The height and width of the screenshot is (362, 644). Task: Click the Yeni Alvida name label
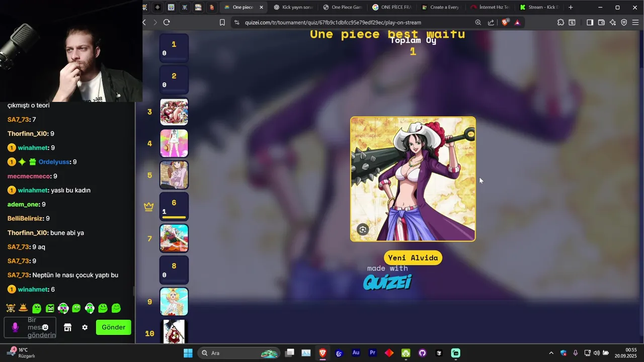pos(413,258)
